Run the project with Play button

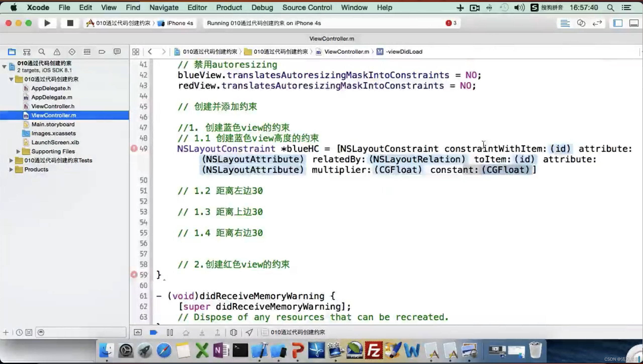(x=47, y=23)
